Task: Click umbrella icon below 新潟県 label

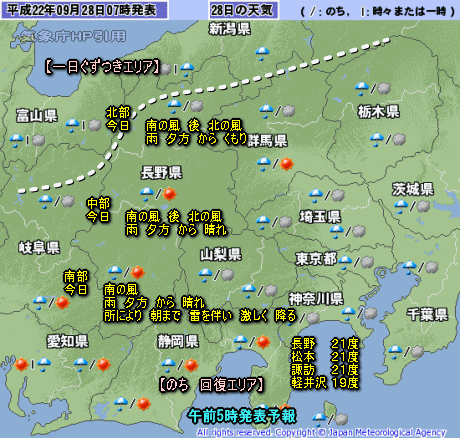Action: [x=262, y=53]
